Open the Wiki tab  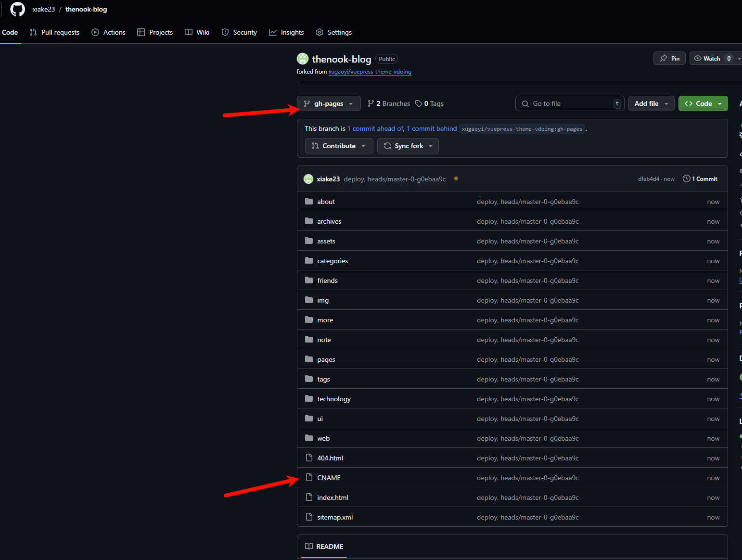197,32
